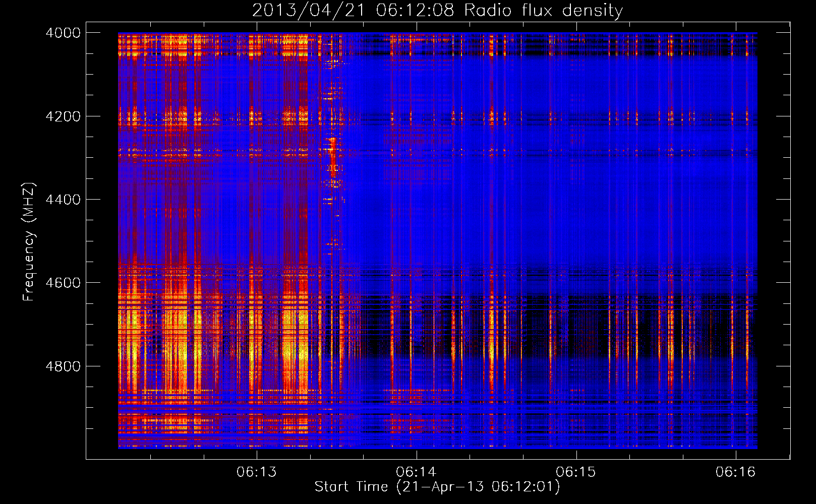816x504 pixels.
Task: Click the 06:13 time tick label
Action: 257,472
